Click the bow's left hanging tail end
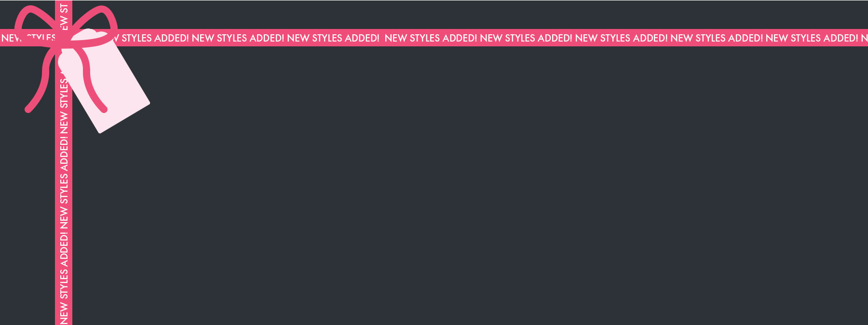Image resolution: width=868 pixels, height=325 pixels. [x=29, y=109]
